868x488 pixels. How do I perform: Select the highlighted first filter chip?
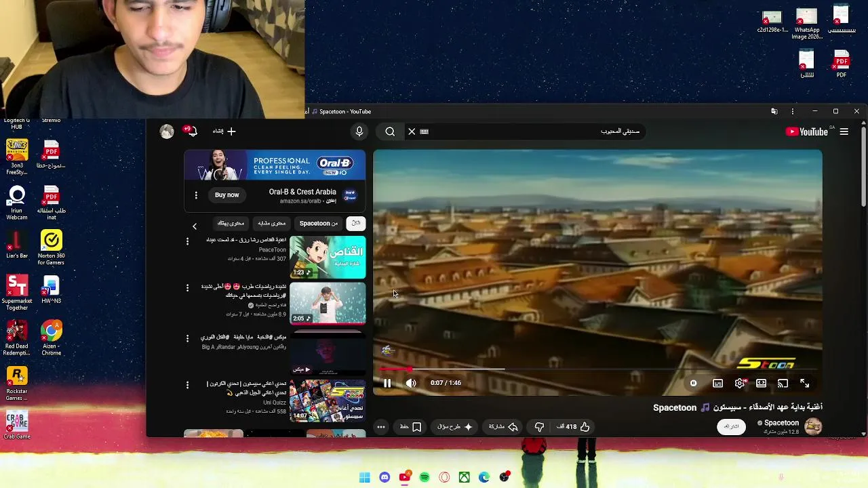(356, 223)
